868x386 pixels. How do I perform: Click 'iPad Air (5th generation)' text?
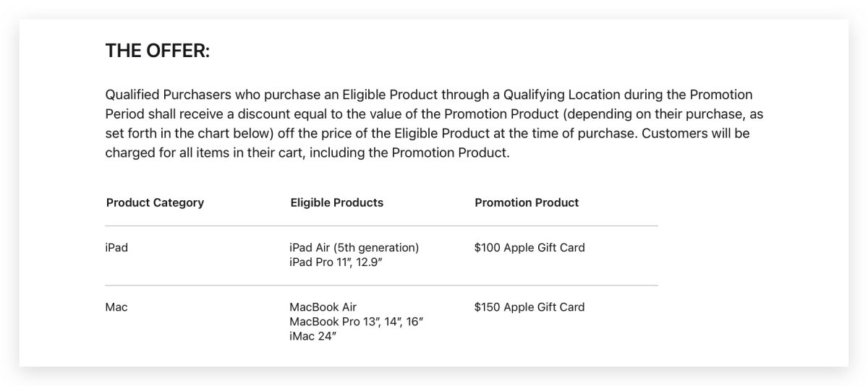pyautogui.click(x=354, y=247)
